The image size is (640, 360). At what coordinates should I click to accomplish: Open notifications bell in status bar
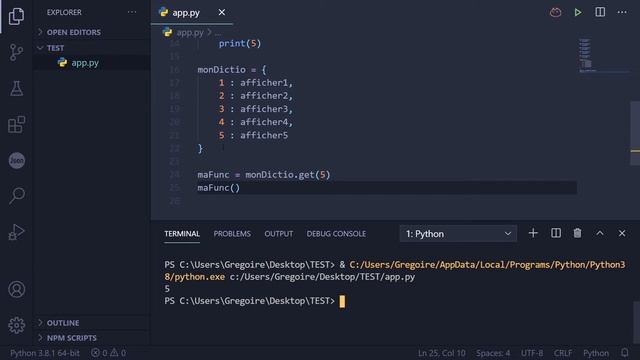point(624,353)
